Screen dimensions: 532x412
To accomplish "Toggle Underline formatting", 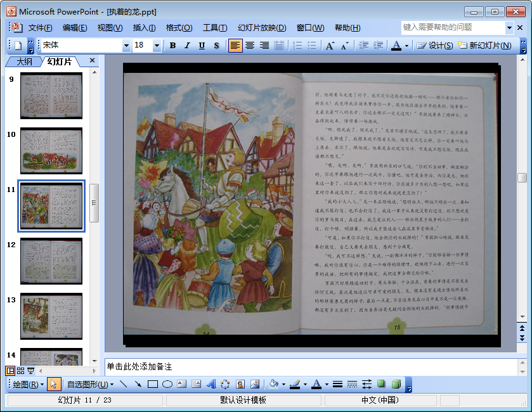I will click(x=202, y=46).
